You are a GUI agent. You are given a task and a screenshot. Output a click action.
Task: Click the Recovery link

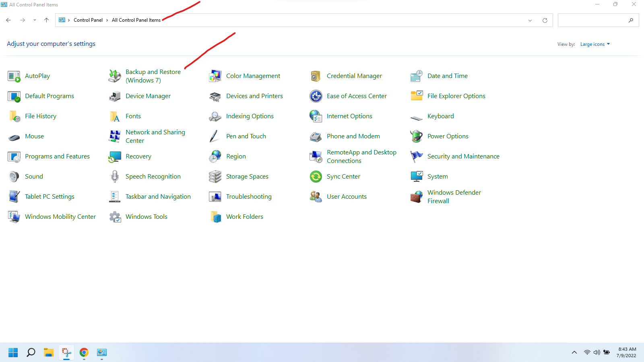[x=138, y=156]
